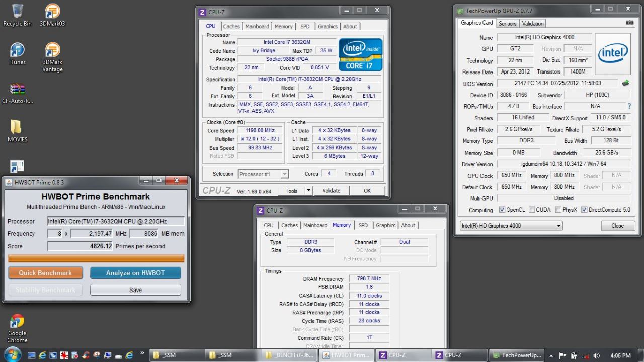Click the Analyze on HWBOT button
644x362 pixels.
[x=135, y=273]
